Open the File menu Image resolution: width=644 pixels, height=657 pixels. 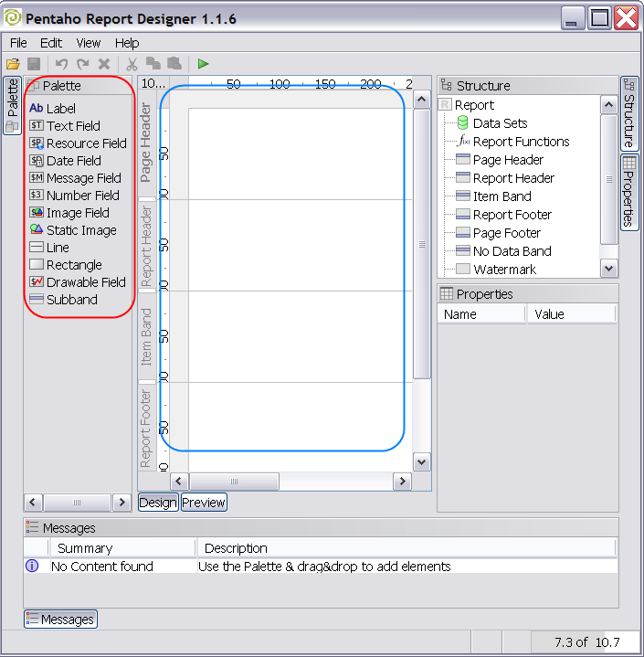[x=18, y=43]
